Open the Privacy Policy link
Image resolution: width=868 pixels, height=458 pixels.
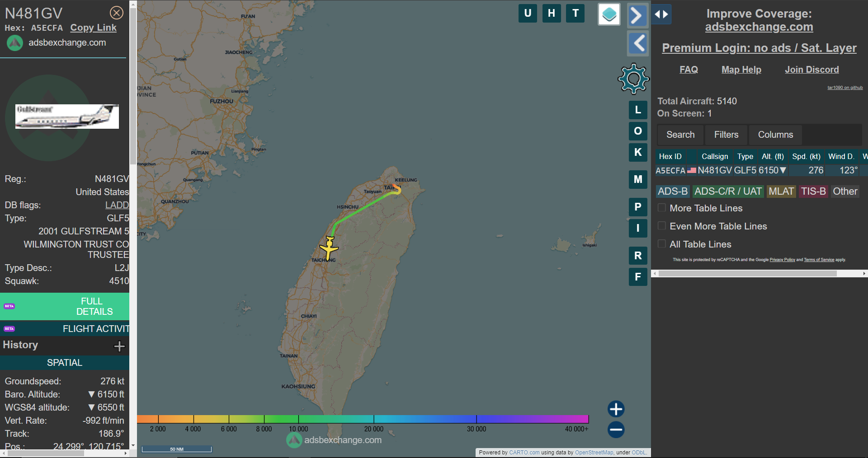[782, 260]
